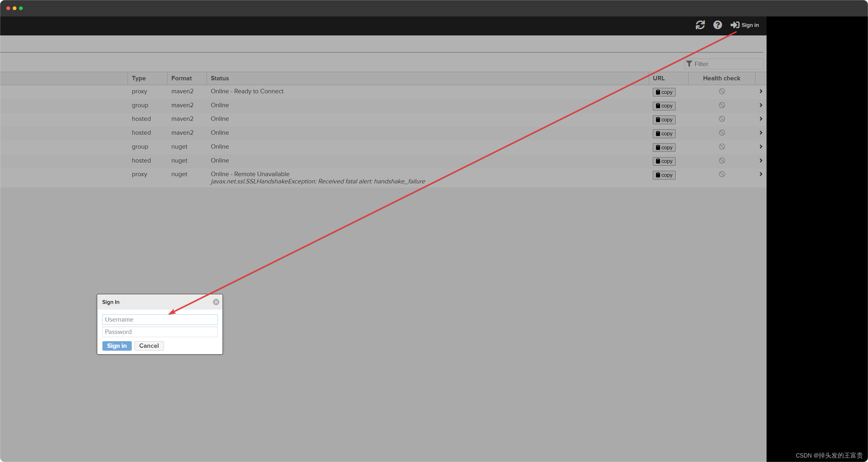Copy URL of the maven2 proxy repository
This screenshot has width=868, height=462.
(x=664, y=92)
